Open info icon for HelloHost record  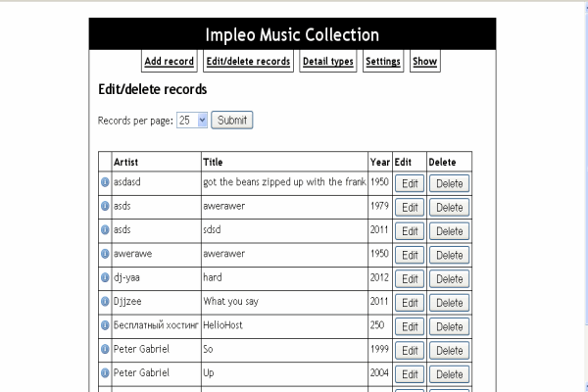pyautogui.click(x=105, y=325)
